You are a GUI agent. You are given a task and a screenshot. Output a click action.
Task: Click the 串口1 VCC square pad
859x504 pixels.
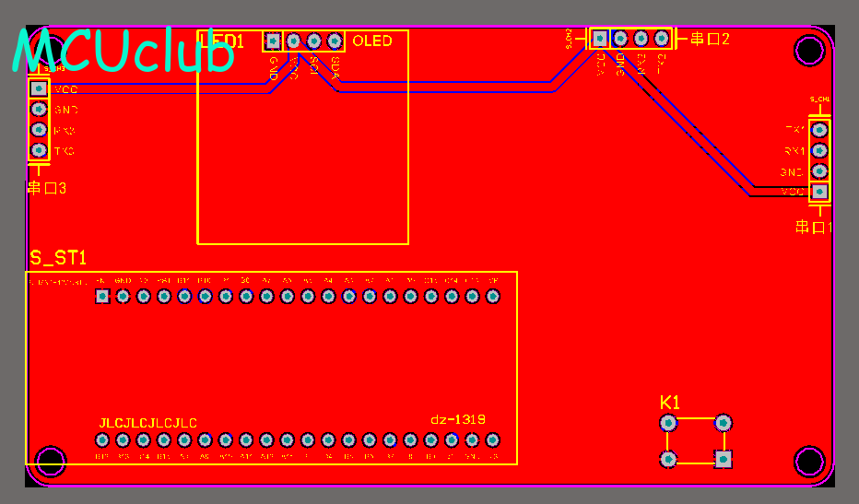(819, 192)
